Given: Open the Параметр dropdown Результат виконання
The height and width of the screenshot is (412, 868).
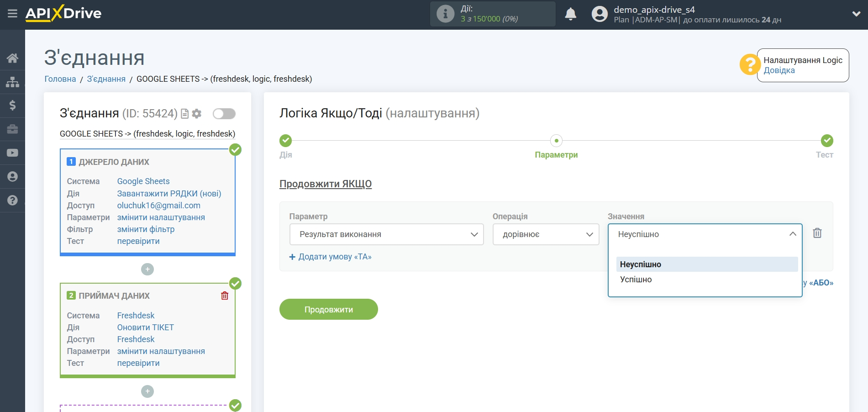Looking at the screenshot, I should (386, 234).
